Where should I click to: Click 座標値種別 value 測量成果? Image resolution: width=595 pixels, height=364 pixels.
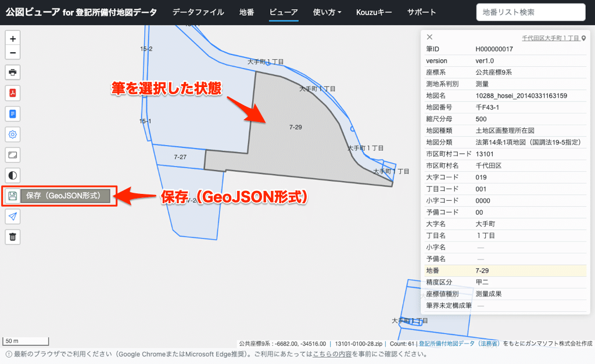489,294
